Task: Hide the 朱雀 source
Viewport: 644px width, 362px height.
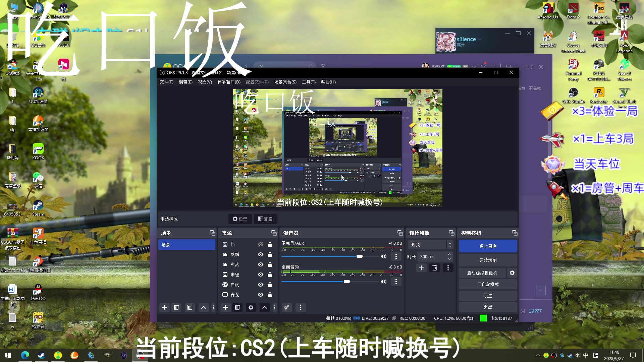Action: click(261, 275)
